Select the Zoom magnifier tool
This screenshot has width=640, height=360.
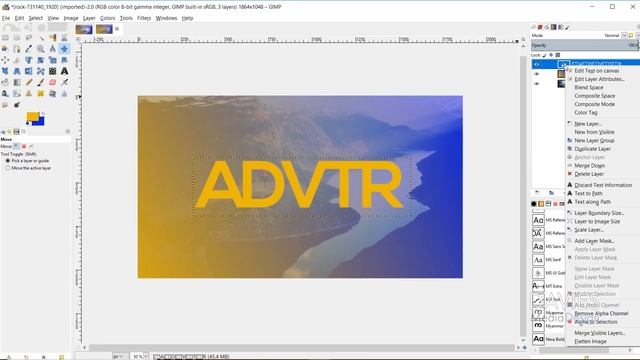[40, 49]
